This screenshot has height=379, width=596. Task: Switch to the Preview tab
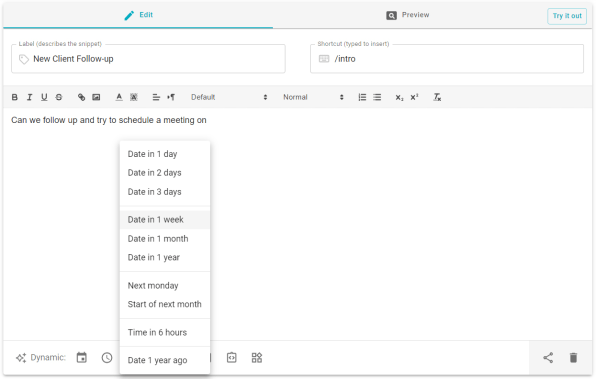(408, 15)
